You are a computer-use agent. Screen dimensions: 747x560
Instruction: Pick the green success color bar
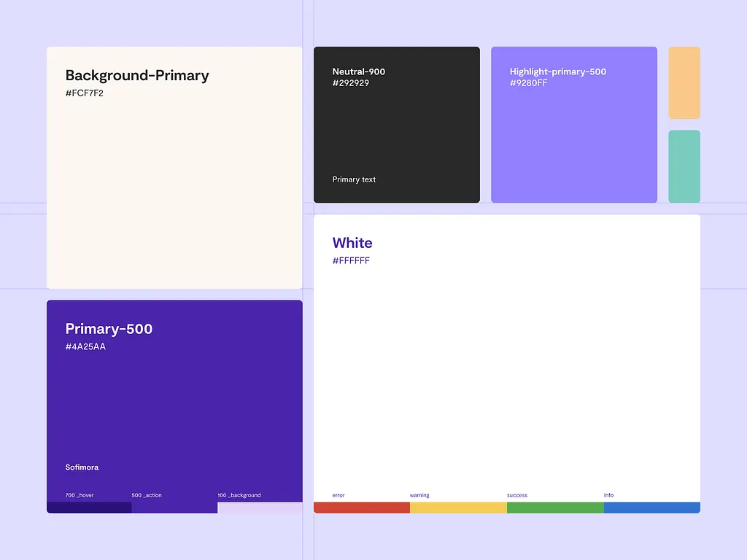point(555,507)
